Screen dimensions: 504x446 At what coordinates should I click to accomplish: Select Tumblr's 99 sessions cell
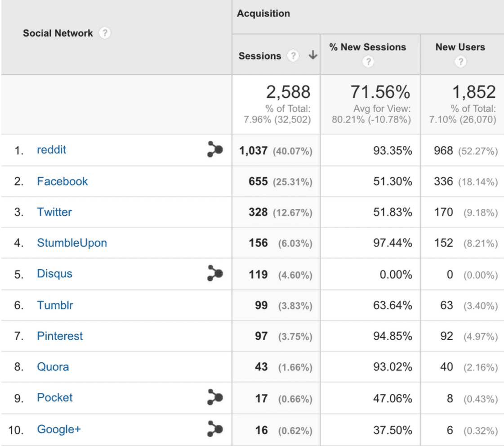pos(276,305)
